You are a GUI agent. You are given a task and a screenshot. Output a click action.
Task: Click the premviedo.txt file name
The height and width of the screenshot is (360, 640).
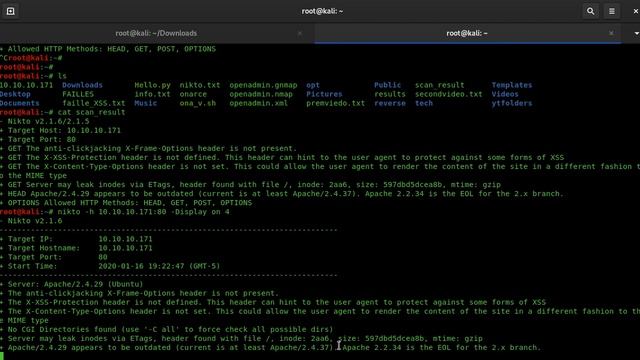(336, 103)
